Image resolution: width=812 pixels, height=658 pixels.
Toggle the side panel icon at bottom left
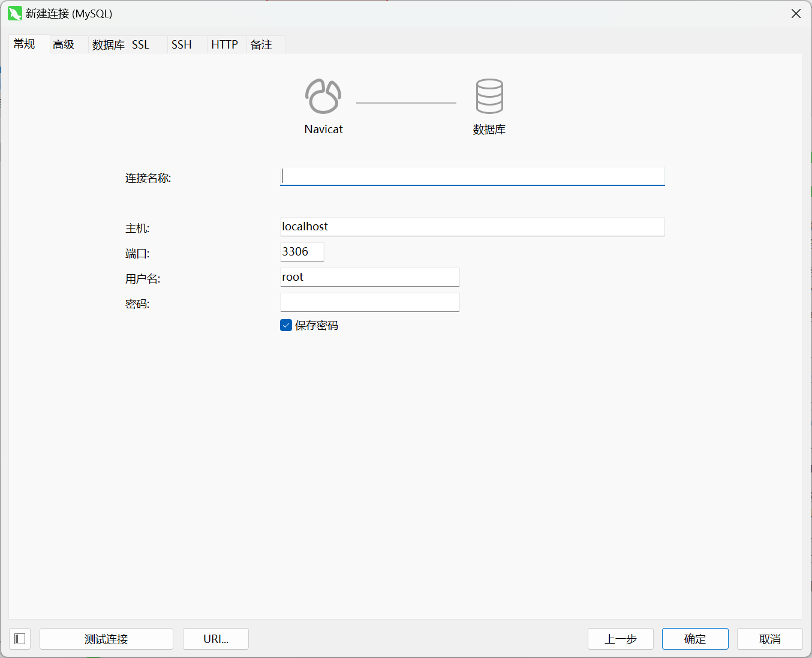[20, 639]
